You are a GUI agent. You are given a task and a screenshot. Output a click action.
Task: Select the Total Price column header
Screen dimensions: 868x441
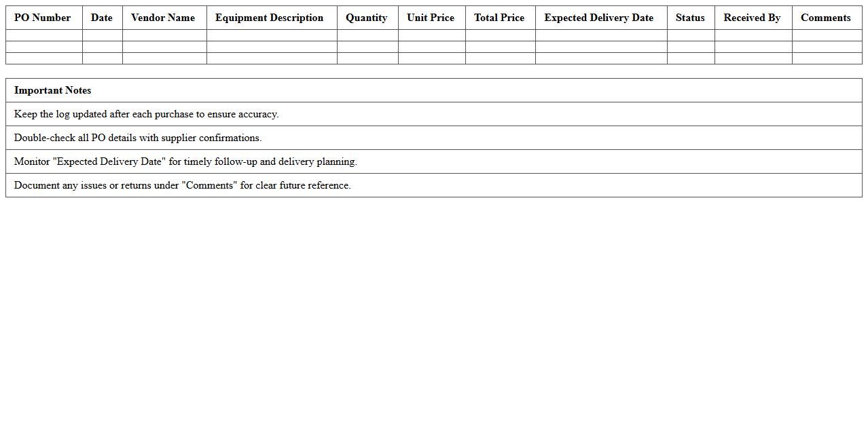(x=499, y=18)
